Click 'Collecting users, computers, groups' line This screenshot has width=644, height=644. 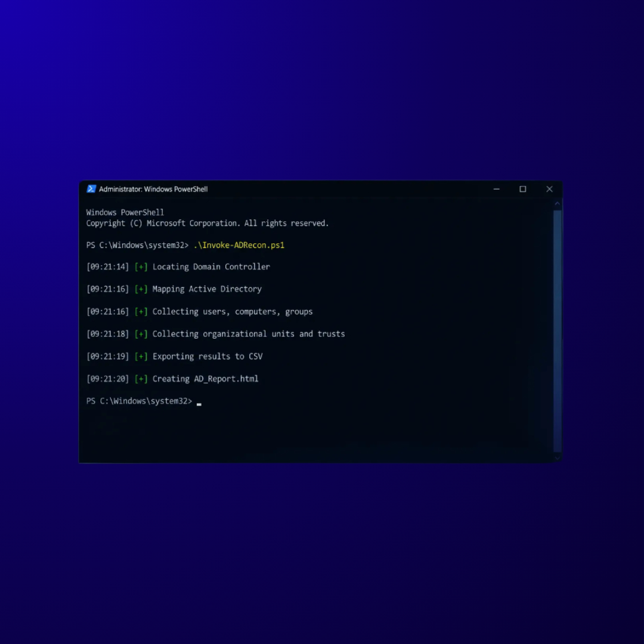point(233,312)
